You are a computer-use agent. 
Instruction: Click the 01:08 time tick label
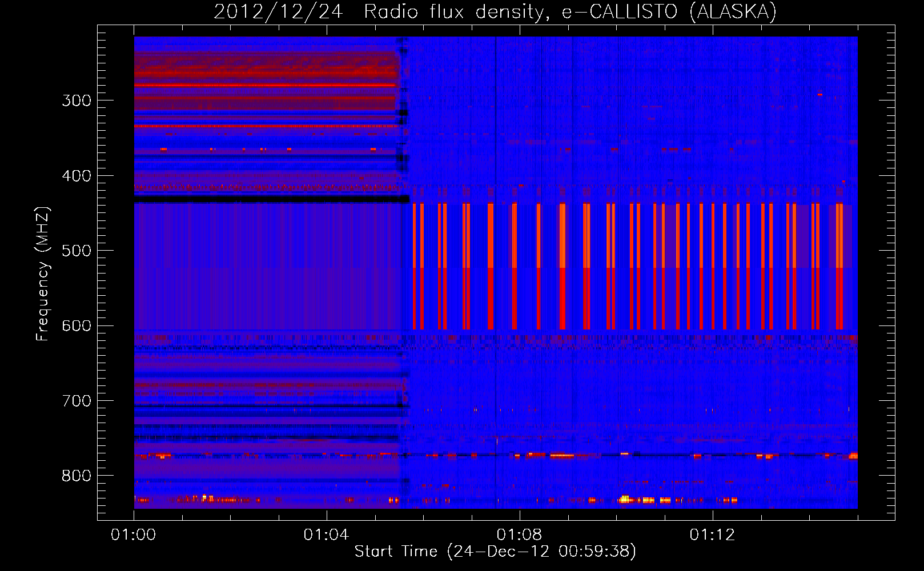click(519, 535)
